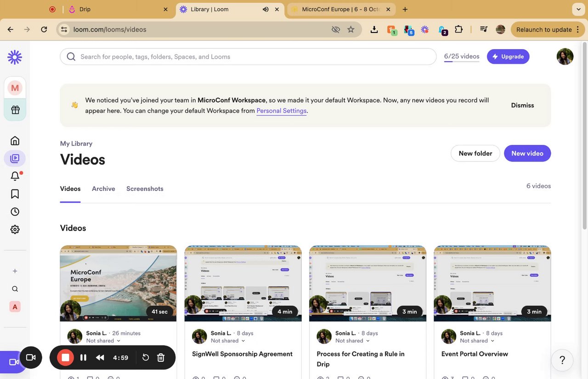
Task: Click the browser address bar URL
Action: pyautogui.click(x=110, y=29)
